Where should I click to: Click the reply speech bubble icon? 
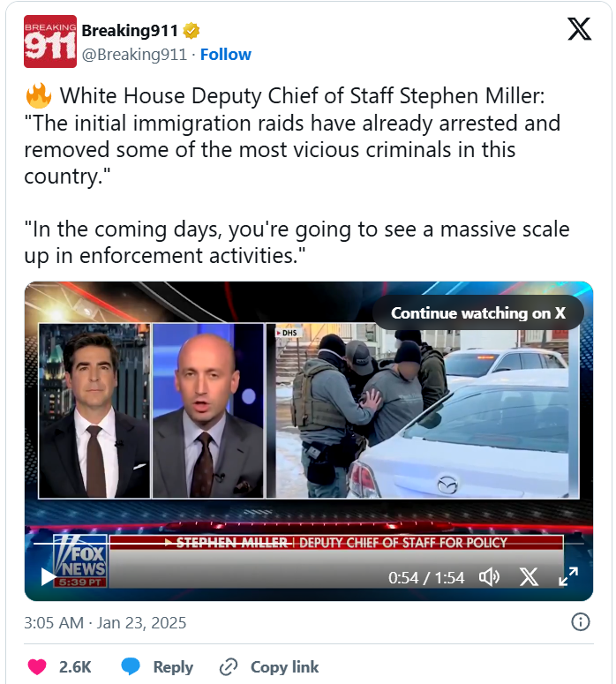pos(131,667)
